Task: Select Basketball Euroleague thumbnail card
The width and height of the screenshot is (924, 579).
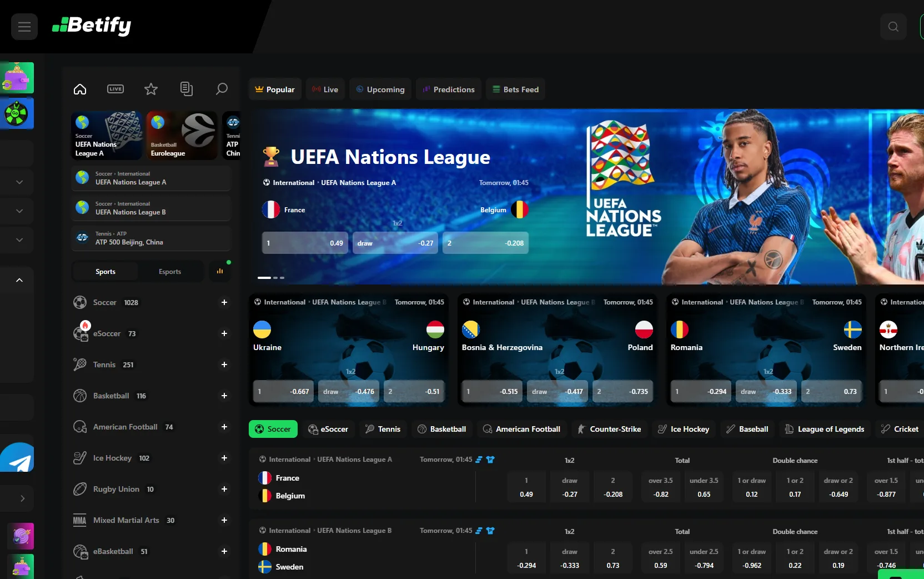Action: click(x=182, y=136)
